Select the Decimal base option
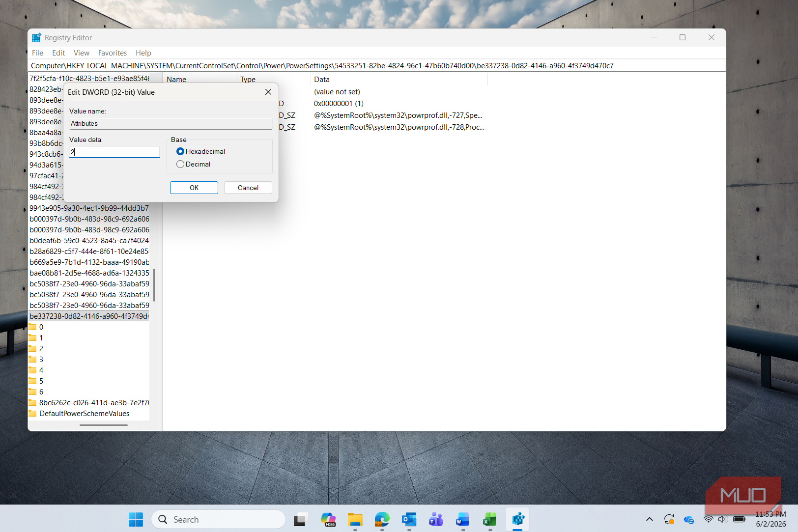Viewport: 798px width, 532px height. [x=194, y=164]
